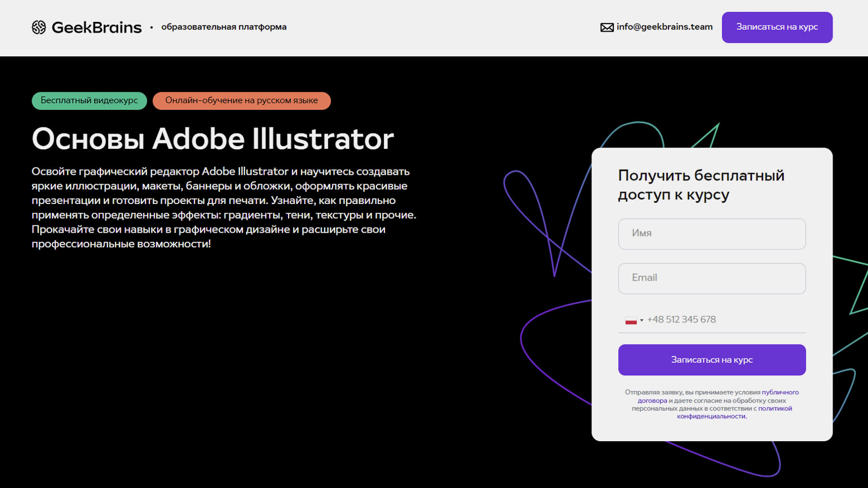Click the 'Основы Adobe Illustrator' heading
Viewport: 868px width, 488px height.
(212, 139)
